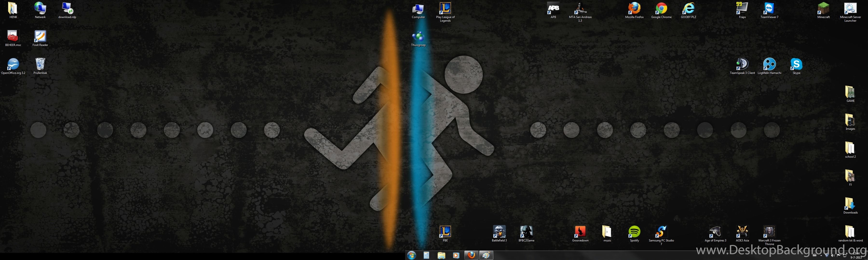
Task: Select the OpenOffice.org 3.2 icon
Action: pyautogui.click(x=13, y=66)
